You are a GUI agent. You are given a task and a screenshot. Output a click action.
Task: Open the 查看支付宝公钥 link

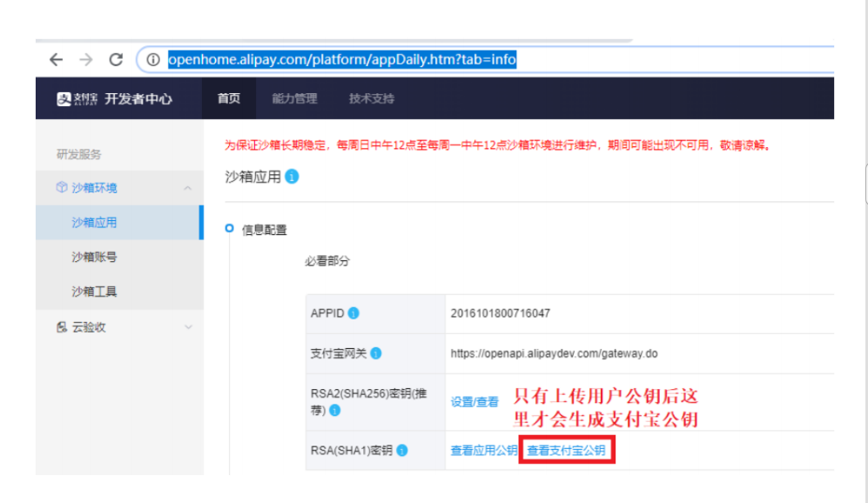566,451
